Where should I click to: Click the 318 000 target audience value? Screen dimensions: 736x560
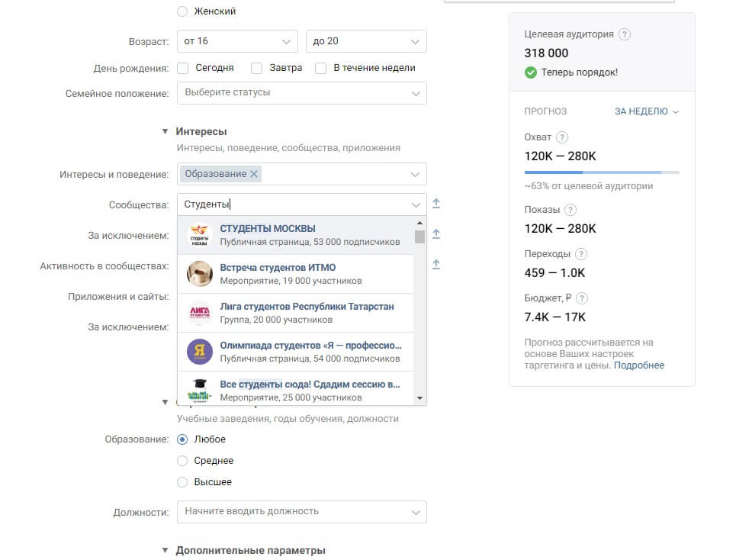[546, 53]
